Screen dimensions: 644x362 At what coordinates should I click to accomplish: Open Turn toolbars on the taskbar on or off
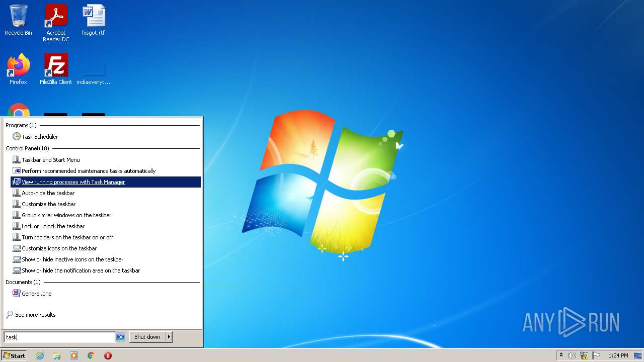coord(106,237)
